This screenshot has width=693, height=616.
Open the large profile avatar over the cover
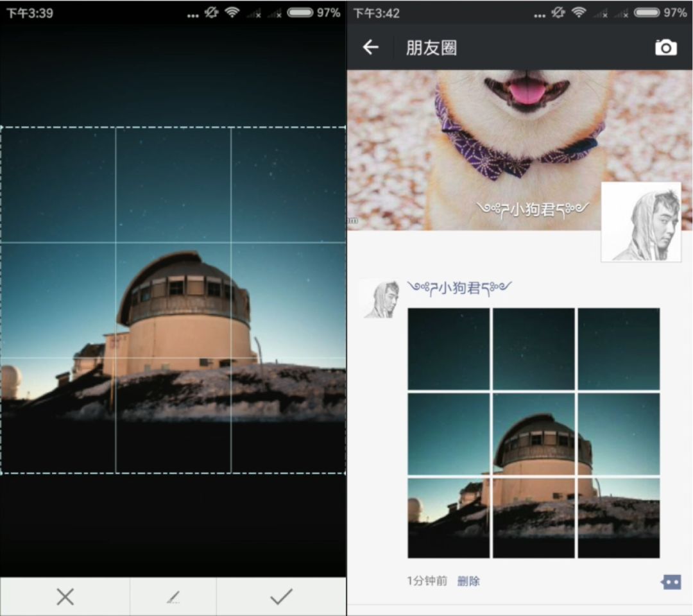coord(641,222)
